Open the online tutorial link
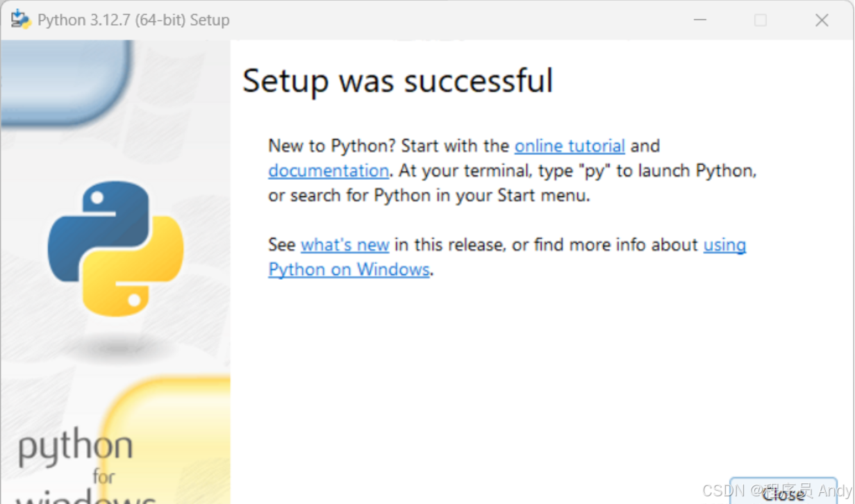 tap(570, 146)
